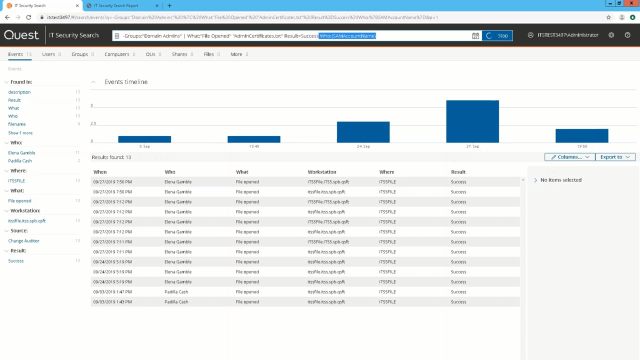This screenshot has width=640, height=360.
Task: Click Show 1 more link
Action: pos(20,133)
